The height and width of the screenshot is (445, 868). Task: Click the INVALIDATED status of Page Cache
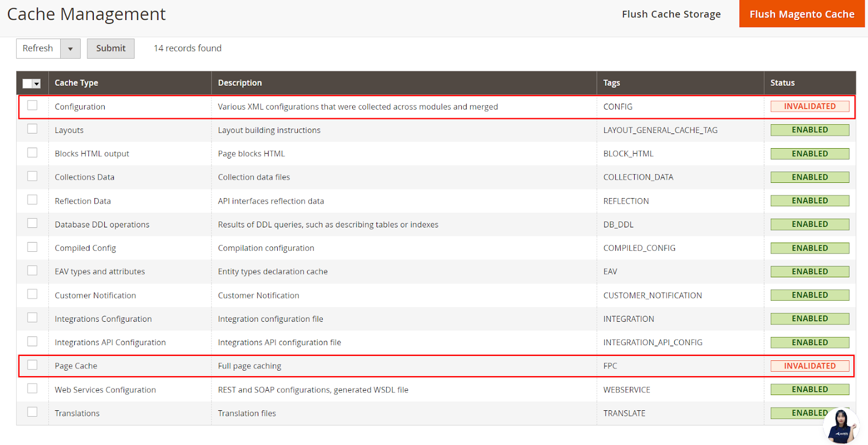(x=810, y=366)
